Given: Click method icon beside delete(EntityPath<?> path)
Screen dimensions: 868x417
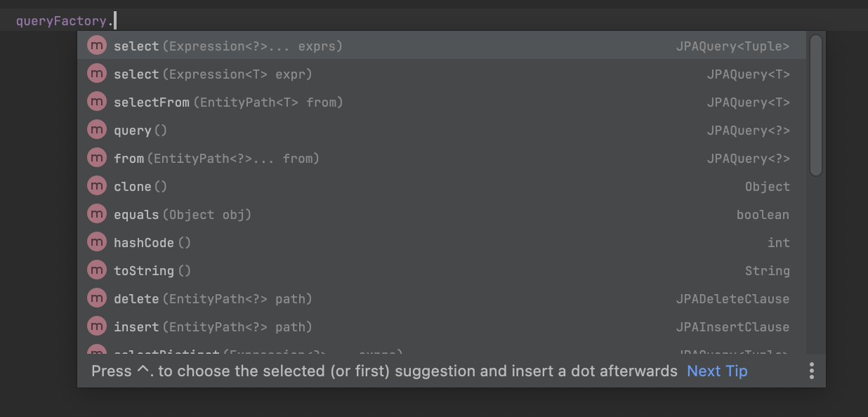Looking at the screenshot, I should coord(96,298).
